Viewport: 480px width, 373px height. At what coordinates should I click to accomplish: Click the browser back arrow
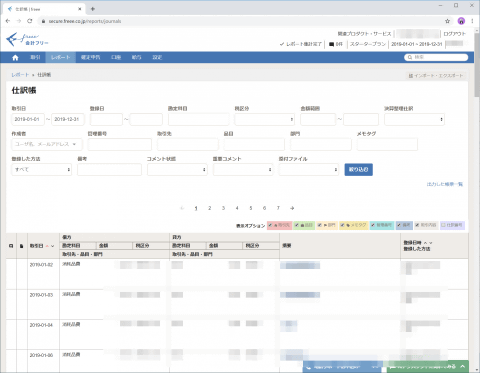(8, 21)
